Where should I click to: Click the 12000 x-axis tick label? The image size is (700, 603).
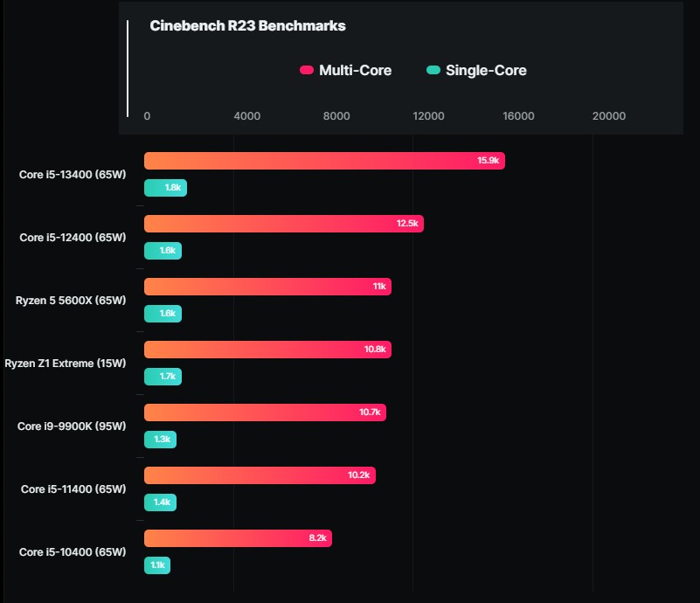pyautogui.click(x=428, y=116)
